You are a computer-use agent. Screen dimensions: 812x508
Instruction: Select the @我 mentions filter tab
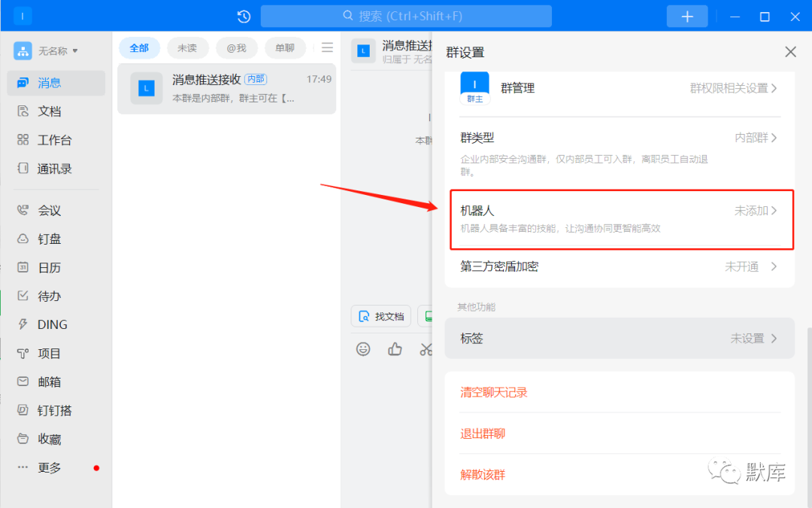click(237, 48)
